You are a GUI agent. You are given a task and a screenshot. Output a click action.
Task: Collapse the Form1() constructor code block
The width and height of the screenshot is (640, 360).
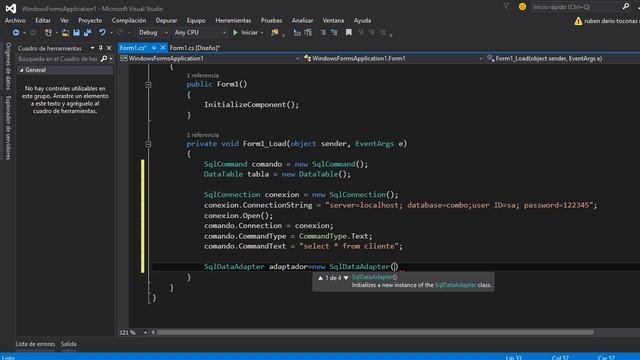pyautogui.click(x=148, y=84)
